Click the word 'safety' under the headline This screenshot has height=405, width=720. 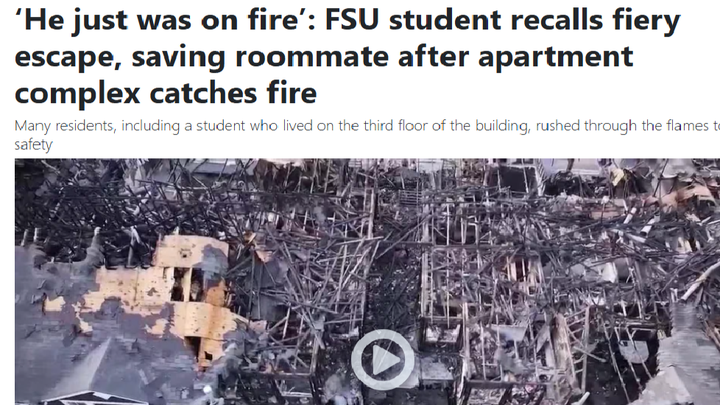coord(34,145)
